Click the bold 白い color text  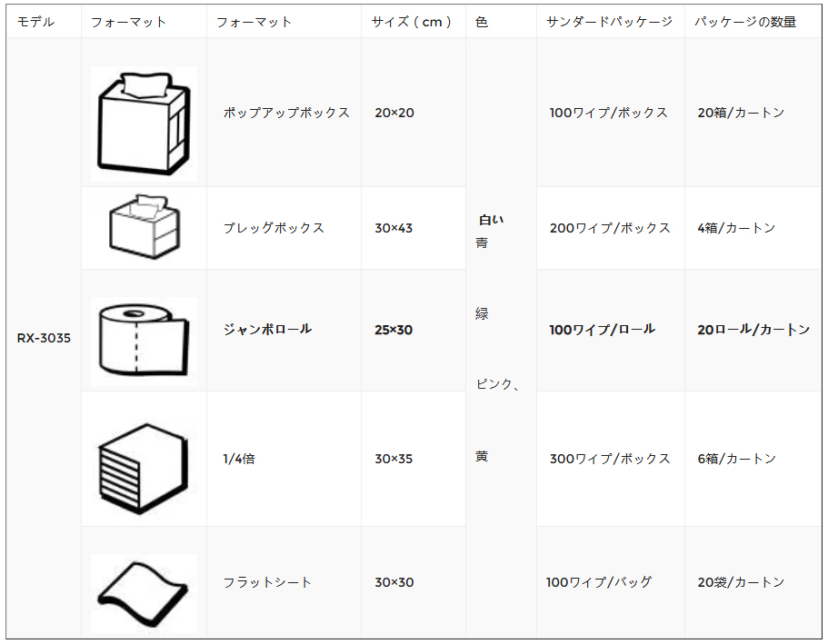(491, 220)
